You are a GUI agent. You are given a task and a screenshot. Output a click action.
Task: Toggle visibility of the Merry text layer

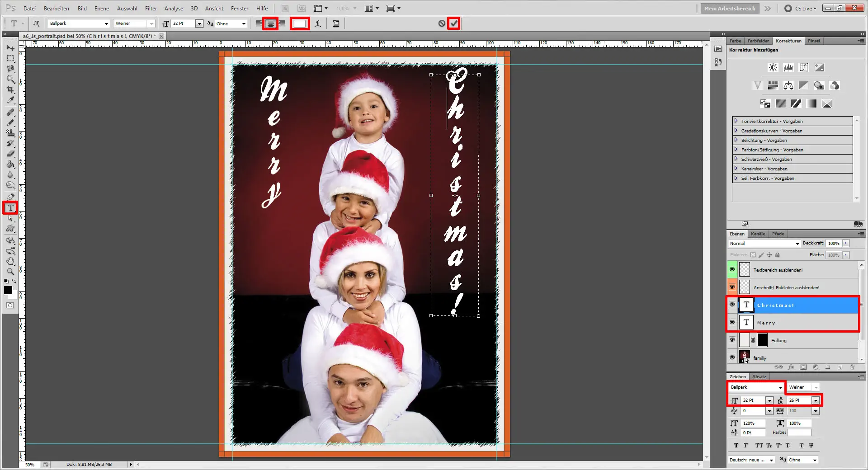732,323
